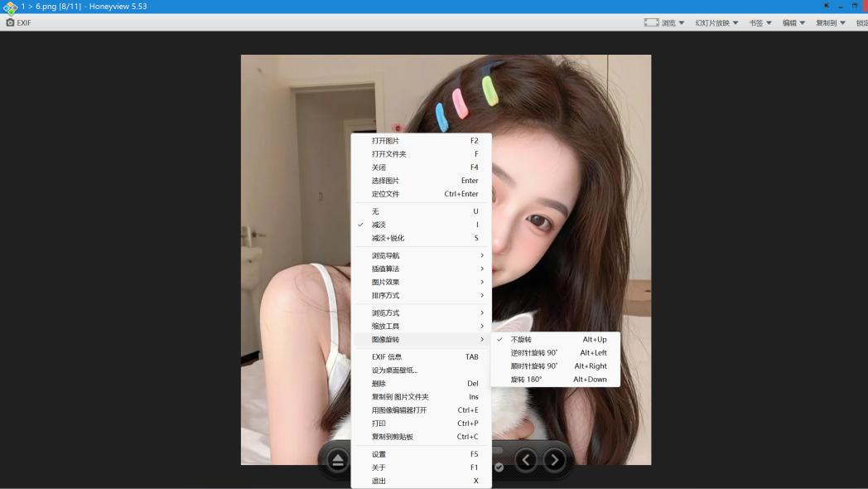
Task: Click the 复制到 copy-to button
Action: pos(825,22)
